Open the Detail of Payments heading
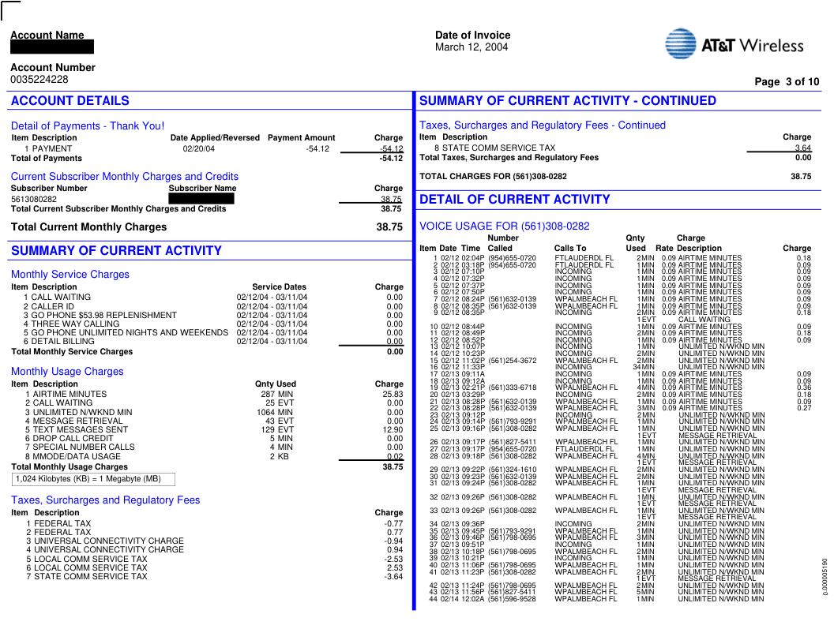This screenshot has height=644, width=834. (88, 126)
